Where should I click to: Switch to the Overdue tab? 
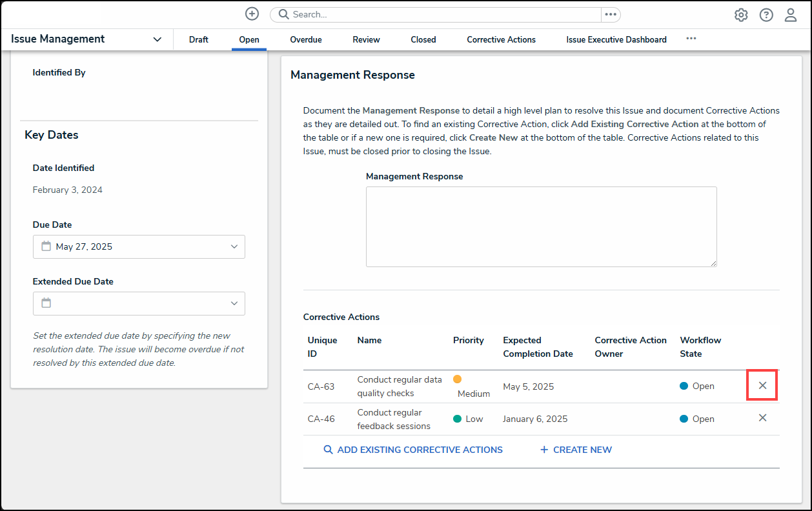click(x=305, y=39)
